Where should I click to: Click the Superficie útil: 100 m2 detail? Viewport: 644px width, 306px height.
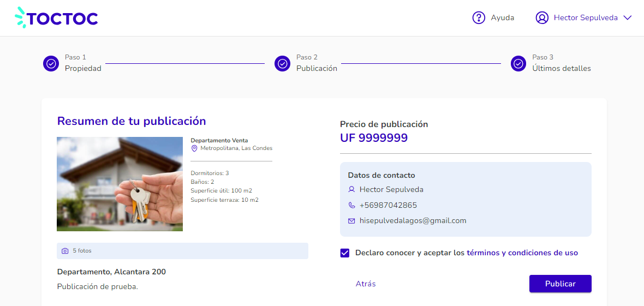(x=222, y=191)
